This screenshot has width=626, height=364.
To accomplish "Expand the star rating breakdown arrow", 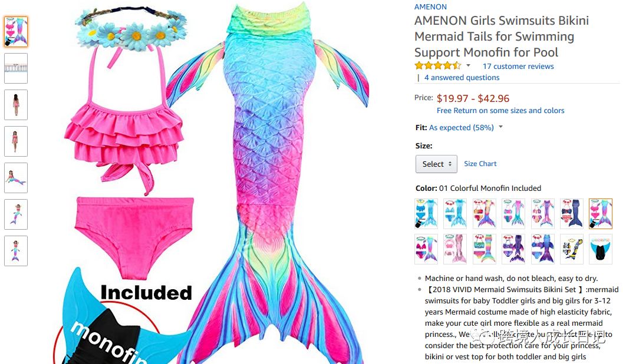I will pos(468,65).
